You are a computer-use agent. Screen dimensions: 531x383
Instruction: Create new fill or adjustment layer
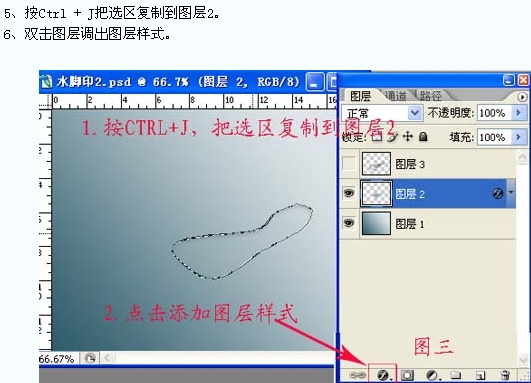[432, 375]
